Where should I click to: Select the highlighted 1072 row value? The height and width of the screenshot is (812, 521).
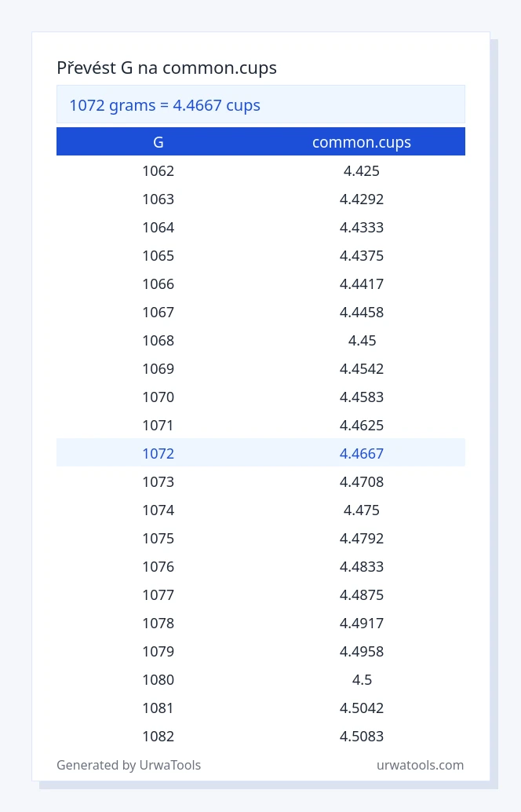pyautogui.click(x=158, y=454)
